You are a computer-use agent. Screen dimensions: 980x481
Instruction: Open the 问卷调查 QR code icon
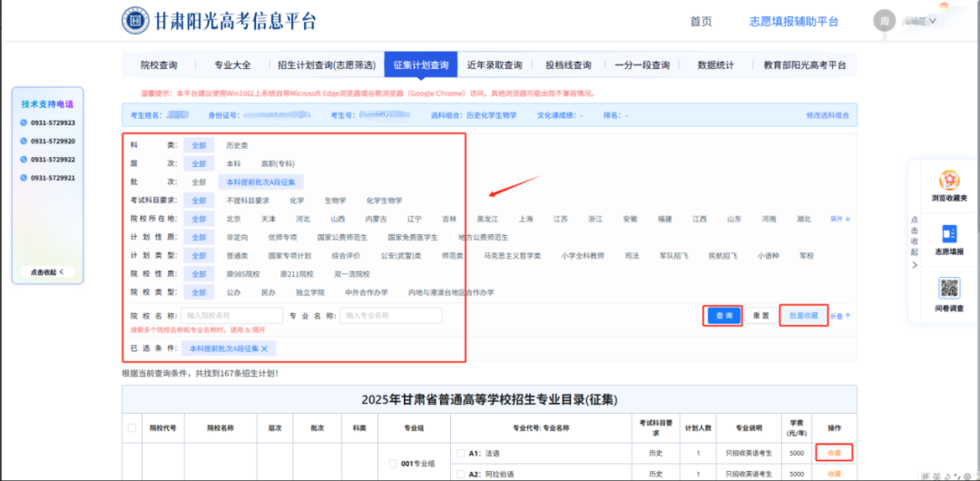point(949,288)
